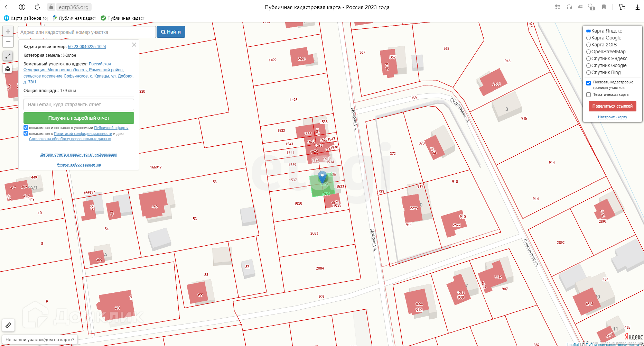Screen dimensions: 644x346
Task: Select Спутник Яндекс satellite layer
Action: [x=588, y=58]
